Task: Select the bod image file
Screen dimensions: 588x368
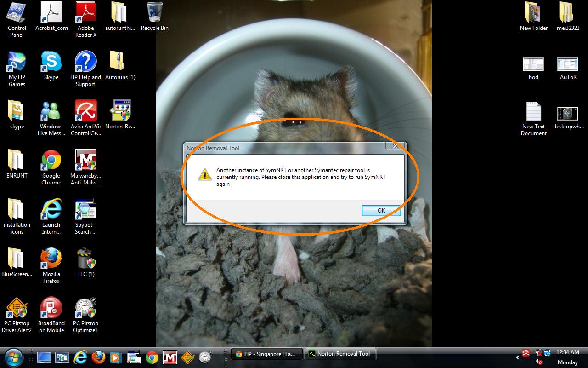Action: tap(534, 68)
